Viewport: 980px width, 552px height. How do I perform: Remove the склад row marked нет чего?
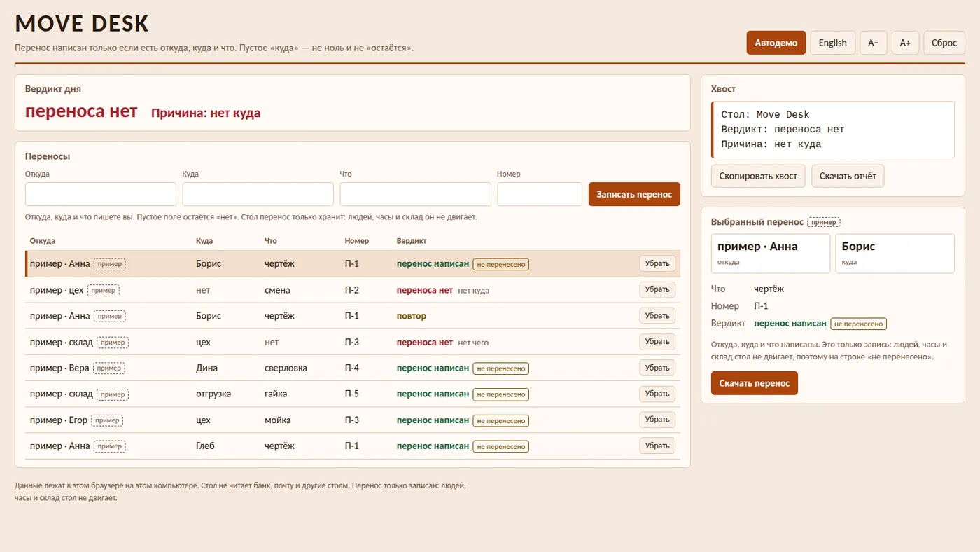coord(657,342)
